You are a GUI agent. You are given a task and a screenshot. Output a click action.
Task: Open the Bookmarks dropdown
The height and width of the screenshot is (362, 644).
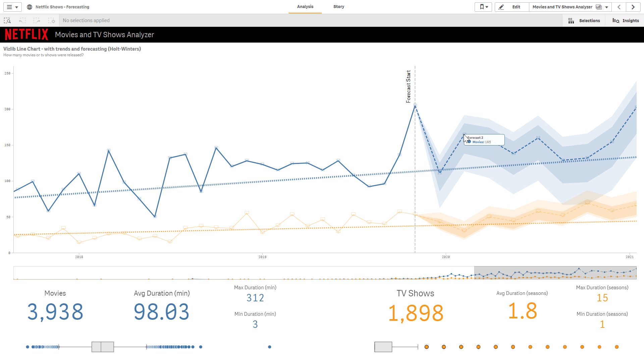click(x=483, y=7)
